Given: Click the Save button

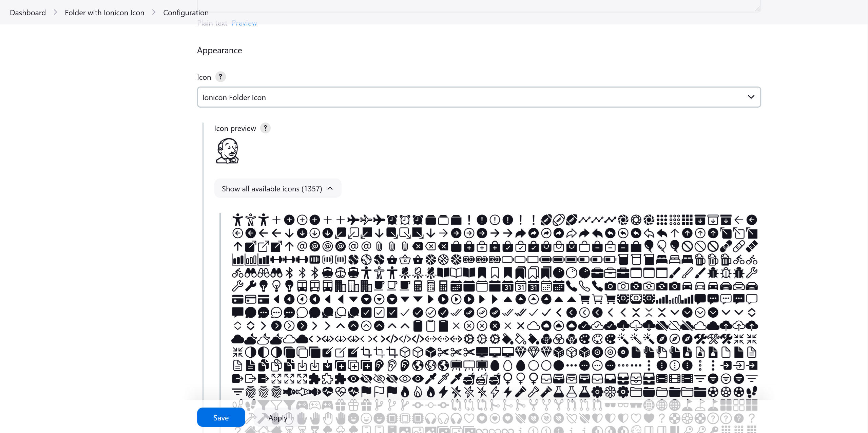Looking at the screenshot, I should pyautogui.click(x=221, y=417).
